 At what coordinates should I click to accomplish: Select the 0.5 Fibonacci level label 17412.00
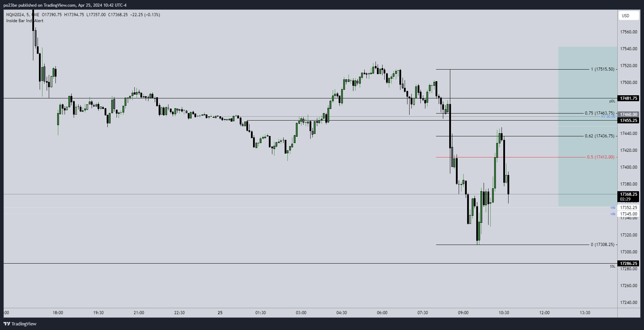[600, 157]
